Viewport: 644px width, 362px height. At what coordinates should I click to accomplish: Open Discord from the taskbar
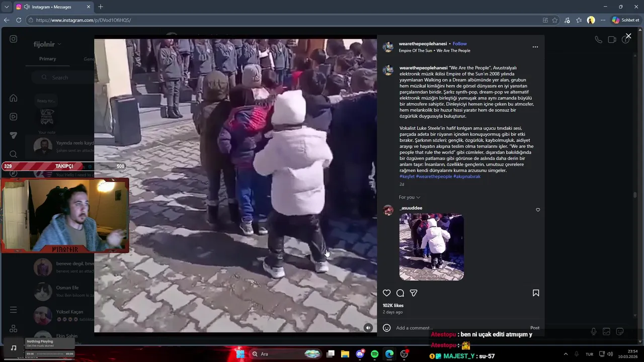pos(360,354)
